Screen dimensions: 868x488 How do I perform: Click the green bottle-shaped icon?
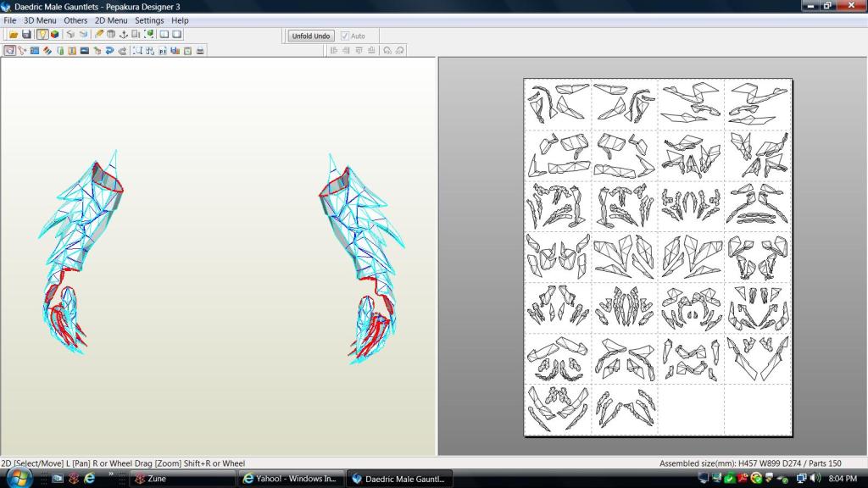[x=60, y=50]
